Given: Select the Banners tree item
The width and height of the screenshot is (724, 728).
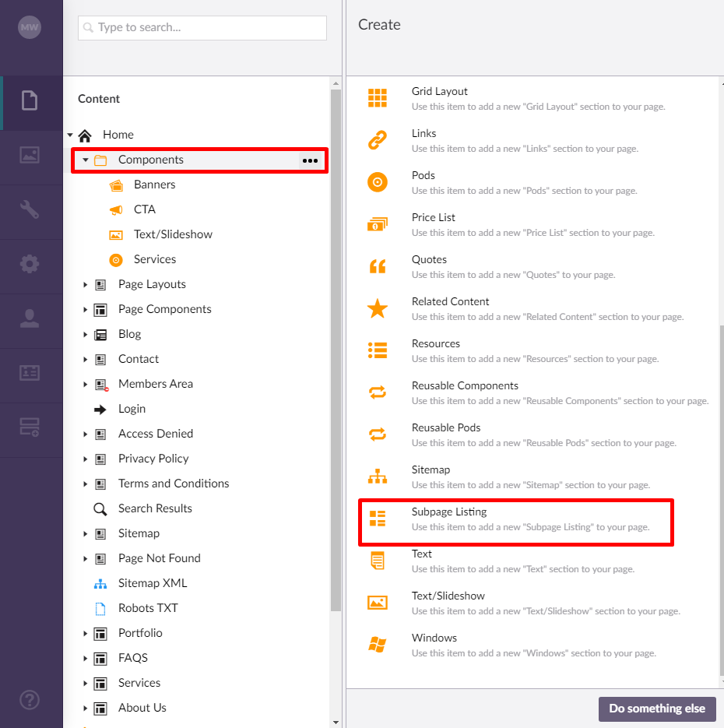Looking at the screenshot, I should pyautogui.click(x=155, y=185).
